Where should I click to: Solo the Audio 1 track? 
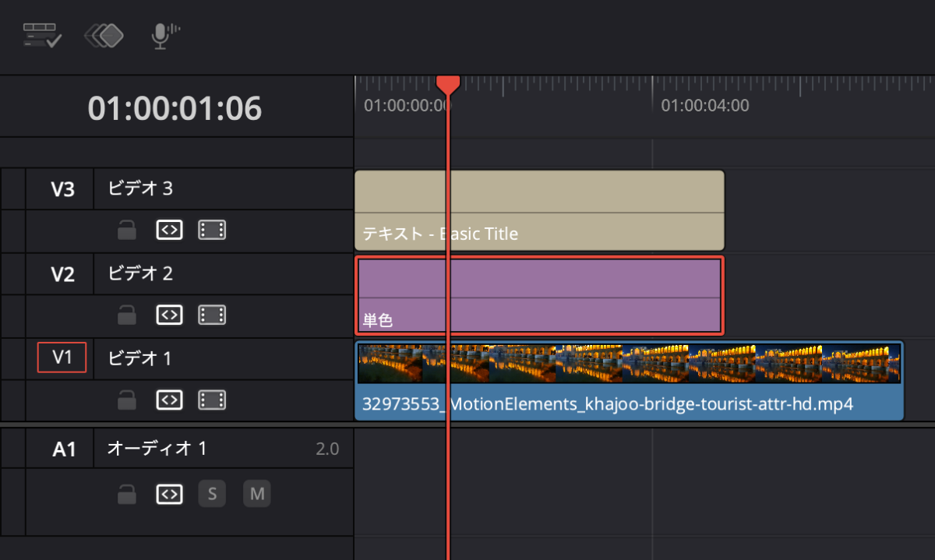coord(211,494)
